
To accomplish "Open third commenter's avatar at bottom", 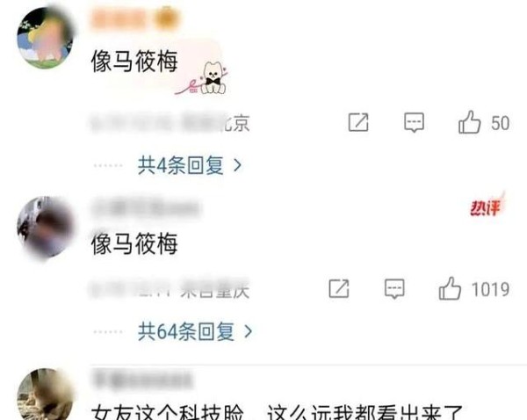I will [46, 395].
